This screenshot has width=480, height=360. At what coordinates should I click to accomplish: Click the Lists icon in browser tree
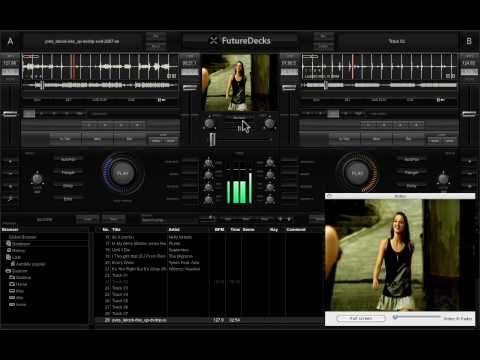(8, 257)
